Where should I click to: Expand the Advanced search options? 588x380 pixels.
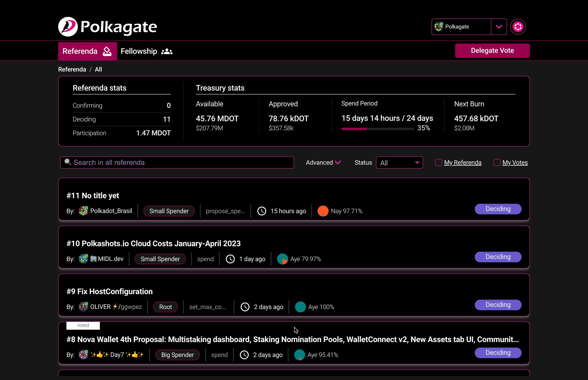tap(323, 162)
